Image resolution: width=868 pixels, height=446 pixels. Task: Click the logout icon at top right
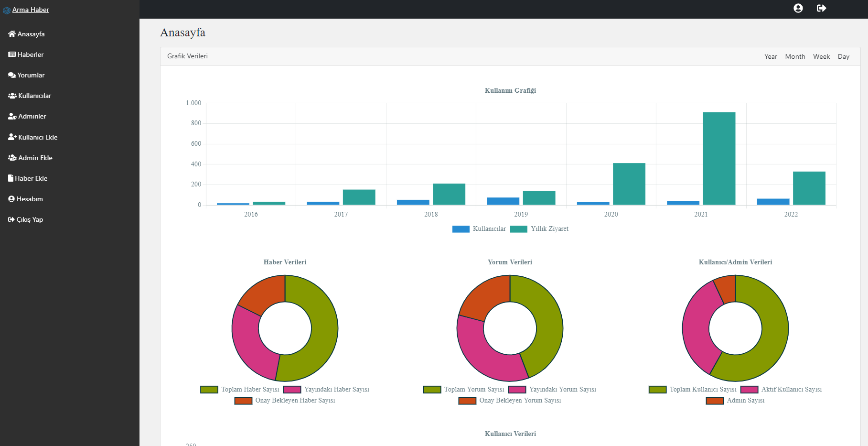click(822, 8)
